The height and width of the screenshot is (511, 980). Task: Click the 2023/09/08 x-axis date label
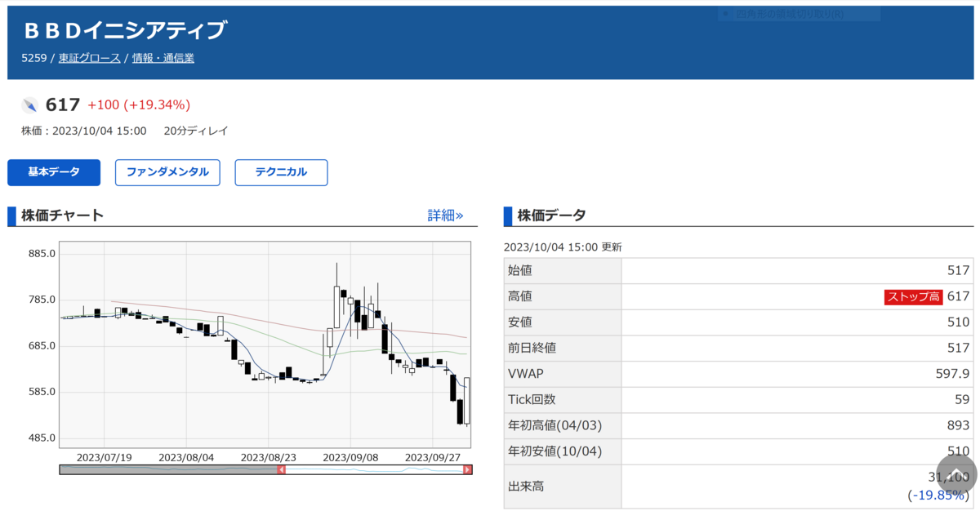[x=351, y=457]
